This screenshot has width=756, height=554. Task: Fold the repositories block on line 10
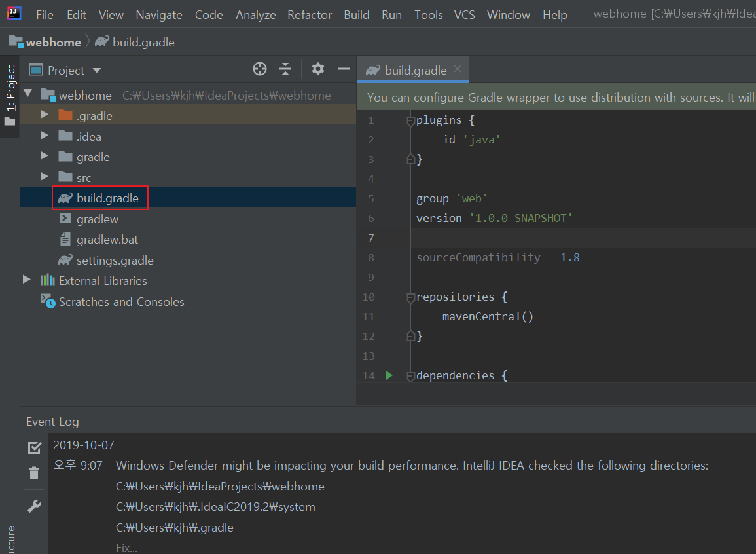pyautogui.click(x=411, y=297)
